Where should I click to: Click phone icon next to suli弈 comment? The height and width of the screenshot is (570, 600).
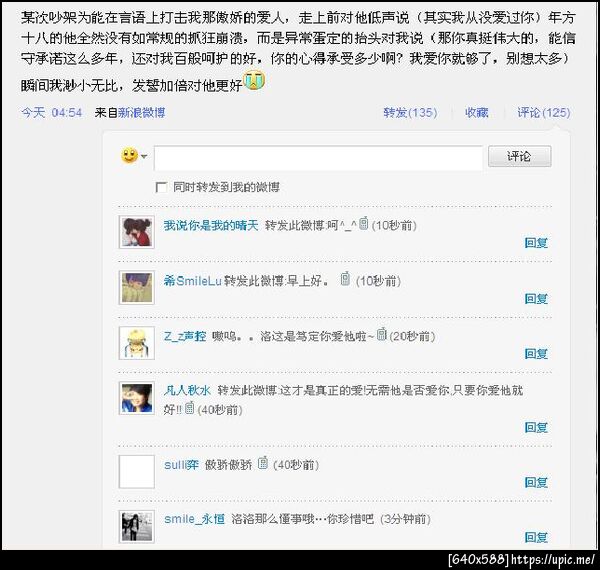coord(262,463)
